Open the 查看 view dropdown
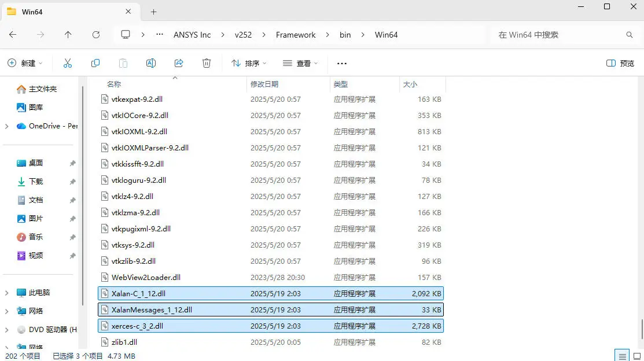Image resolution: width=644 pixels, height=361 pixels. tap(300, 63)
